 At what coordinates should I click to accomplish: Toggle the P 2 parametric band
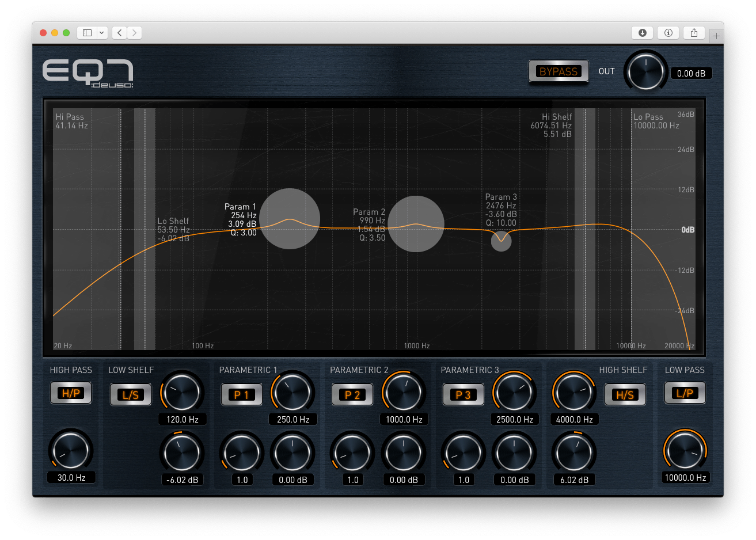point(352,395)
